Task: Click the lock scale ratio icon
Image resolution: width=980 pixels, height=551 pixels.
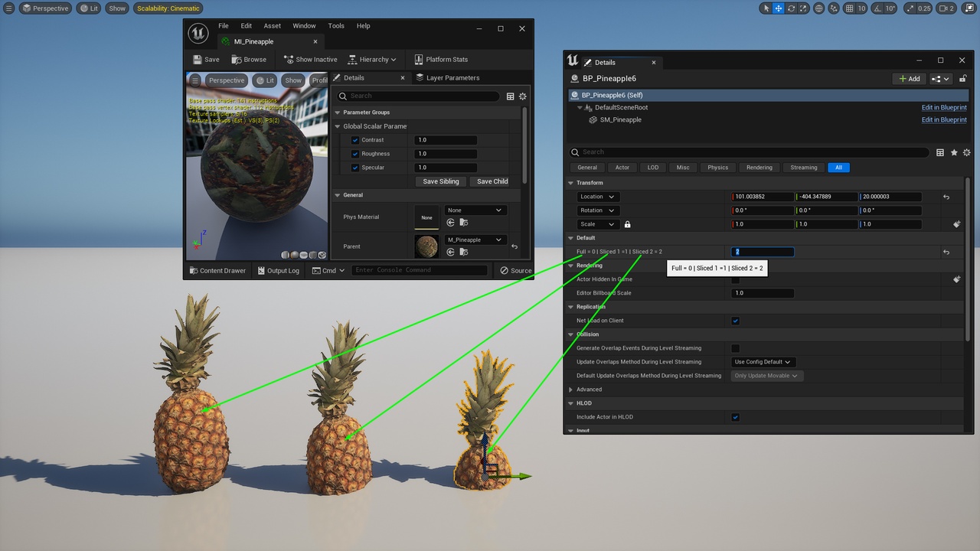Action: point(628,224)
